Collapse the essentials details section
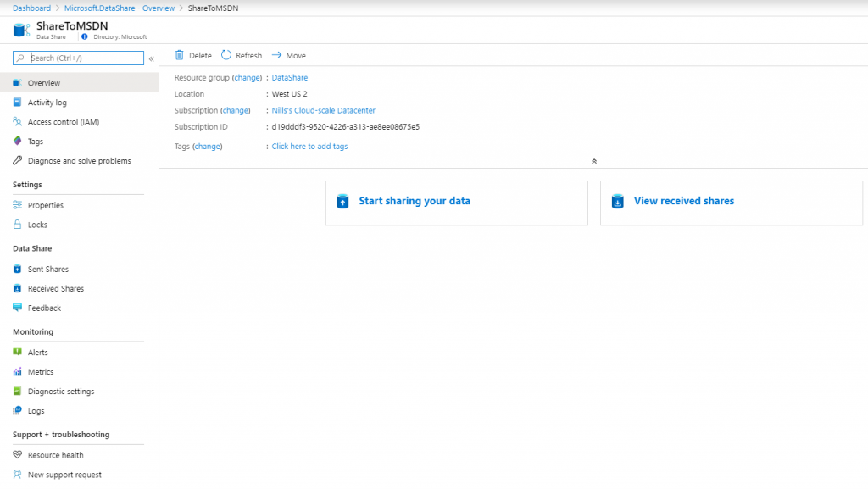Screen dimensions: 868x489 click(594, 162)
